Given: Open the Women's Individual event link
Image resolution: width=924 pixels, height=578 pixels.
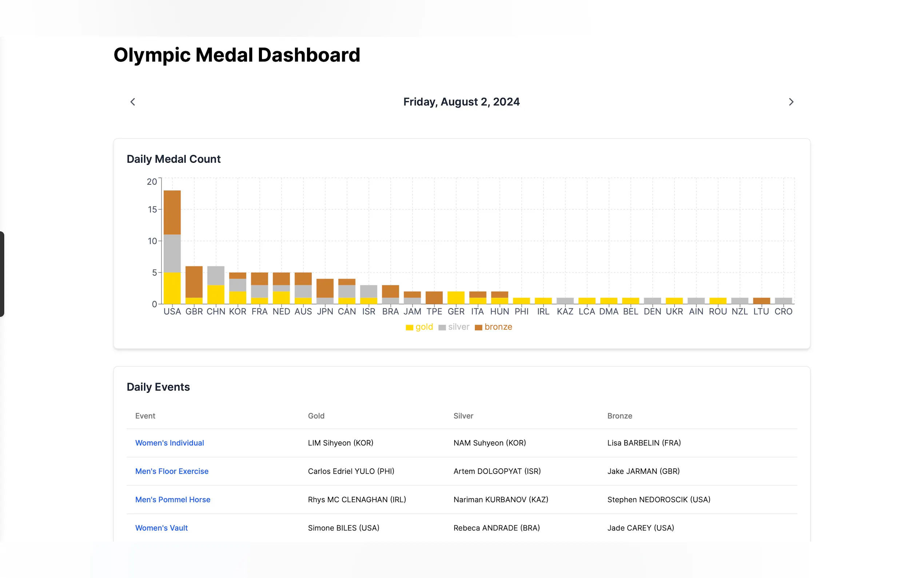Looking at the screenshot, I should pos(169,443).
